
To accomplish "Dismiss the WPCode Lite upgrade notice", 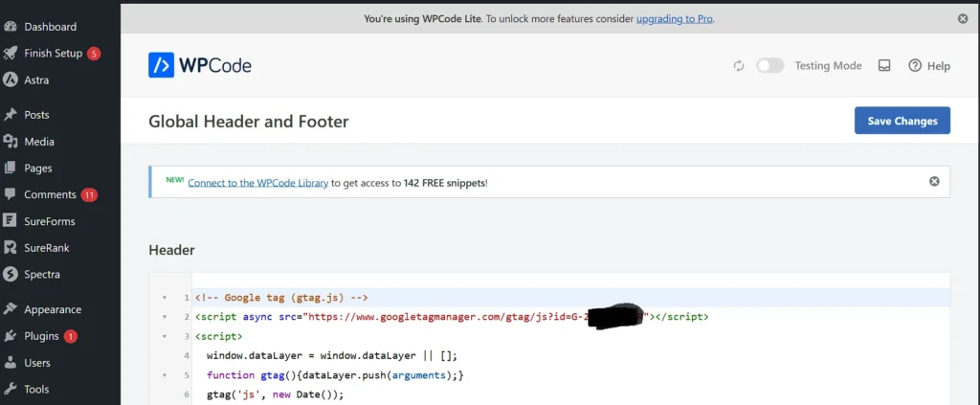I will pos(963,19).
